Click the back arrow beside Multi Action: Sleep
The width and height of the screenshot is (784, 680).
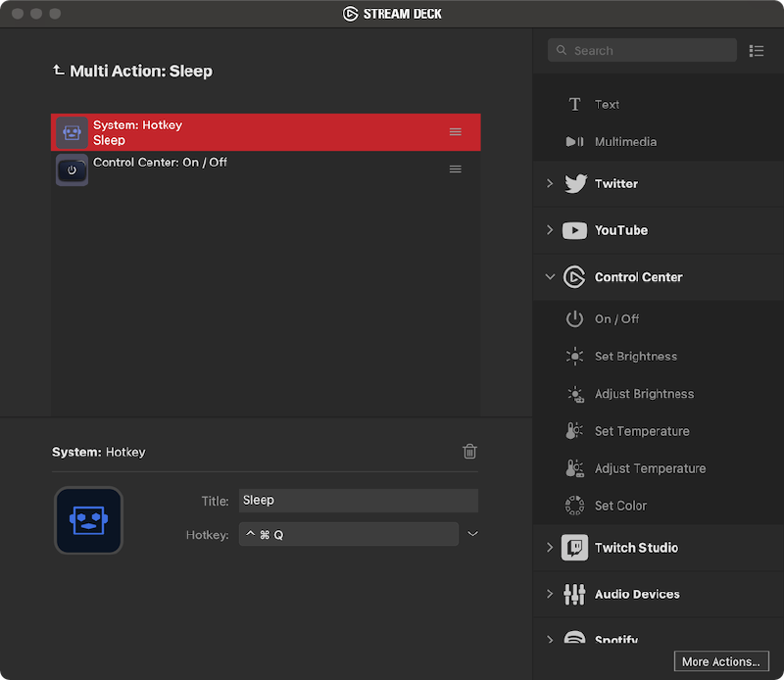coord(59,70)
